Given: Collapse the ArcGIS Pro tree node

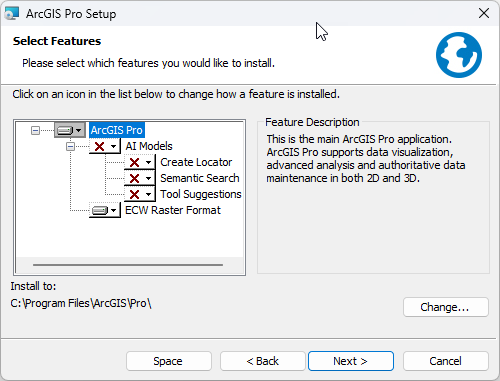Looking at the screenshot, I should tap(35, 130).
